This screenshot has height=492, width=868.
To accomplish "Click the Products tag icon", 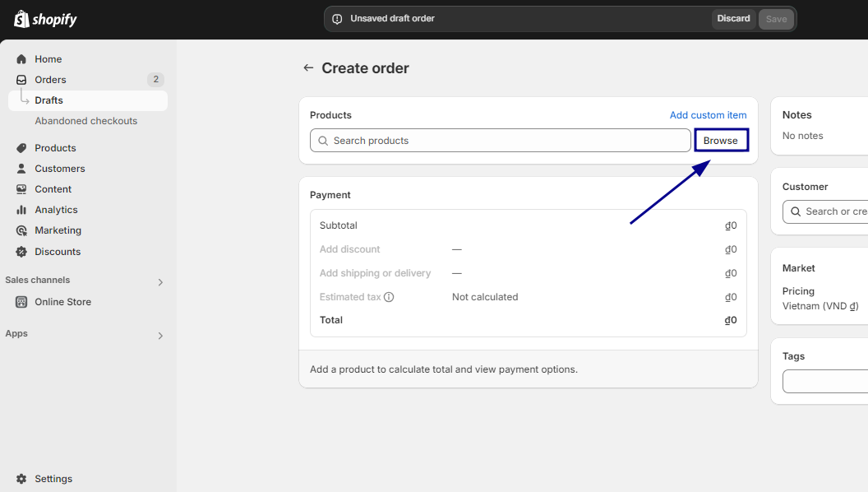I will [x=21, y=148].
